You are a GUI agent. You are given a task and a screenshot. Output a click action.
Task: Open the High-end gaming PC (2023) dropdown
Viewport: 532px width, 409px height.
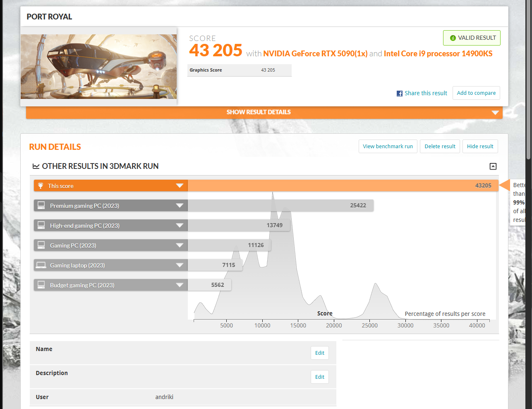[x=180, y=225]
